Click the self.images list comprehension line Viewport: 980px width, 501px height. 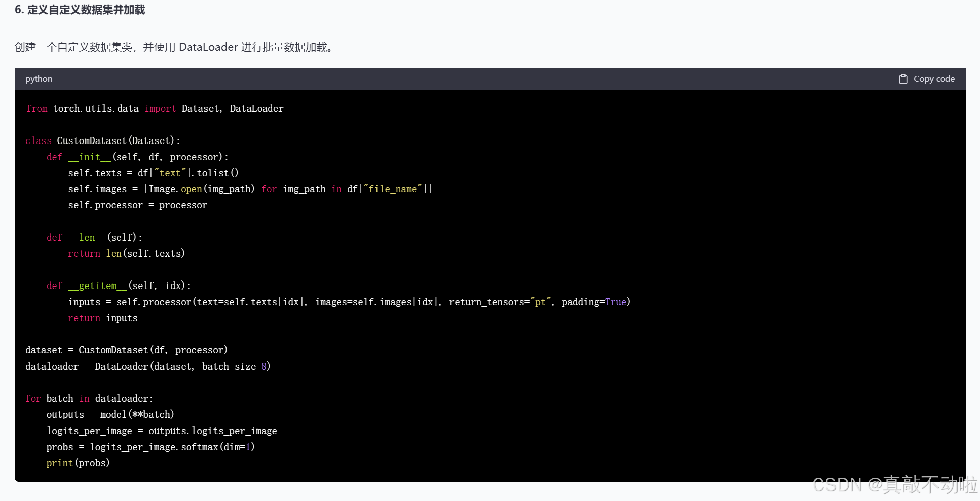click(x=250, y=189)
